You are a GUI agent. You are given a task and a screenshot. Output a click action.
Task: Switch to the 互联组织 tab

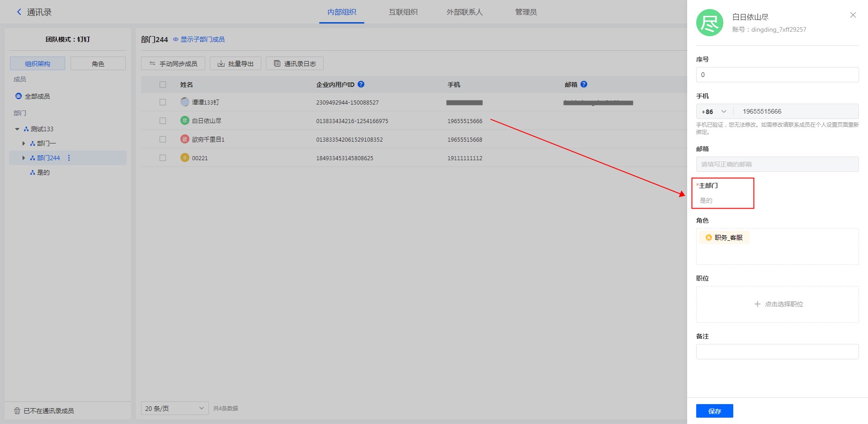tap(403, 12)
